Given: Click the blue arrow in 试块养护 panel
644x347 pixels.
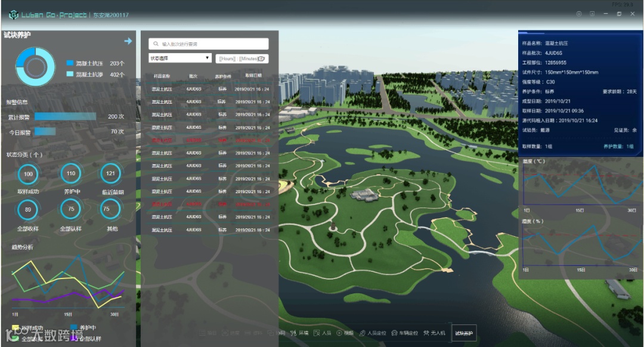Looking at the screenshot, I should [x=128, y=41].
